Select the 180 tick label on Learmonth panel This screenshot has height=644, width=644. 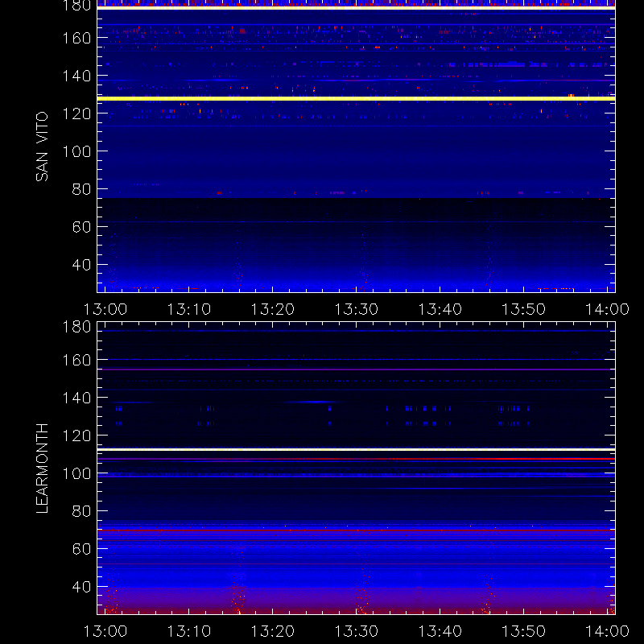click(x=76, y=327)
